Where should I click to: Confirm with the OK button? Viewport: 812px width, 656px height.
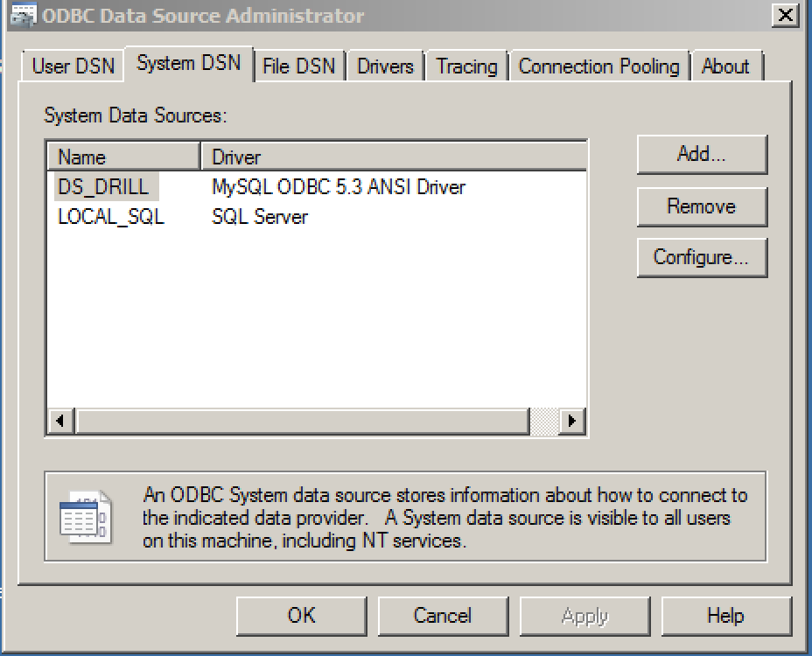point(301,616)
